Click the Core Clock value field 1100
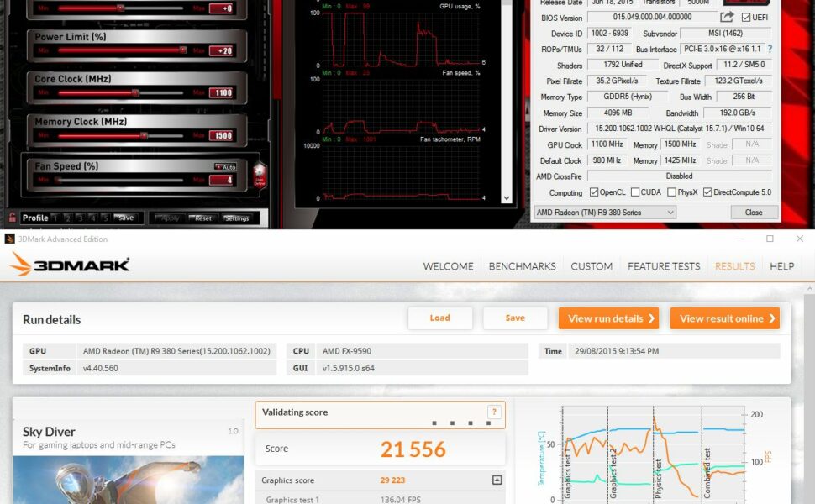The width and height of the screenshot is (815, 504). pos(221,93)
